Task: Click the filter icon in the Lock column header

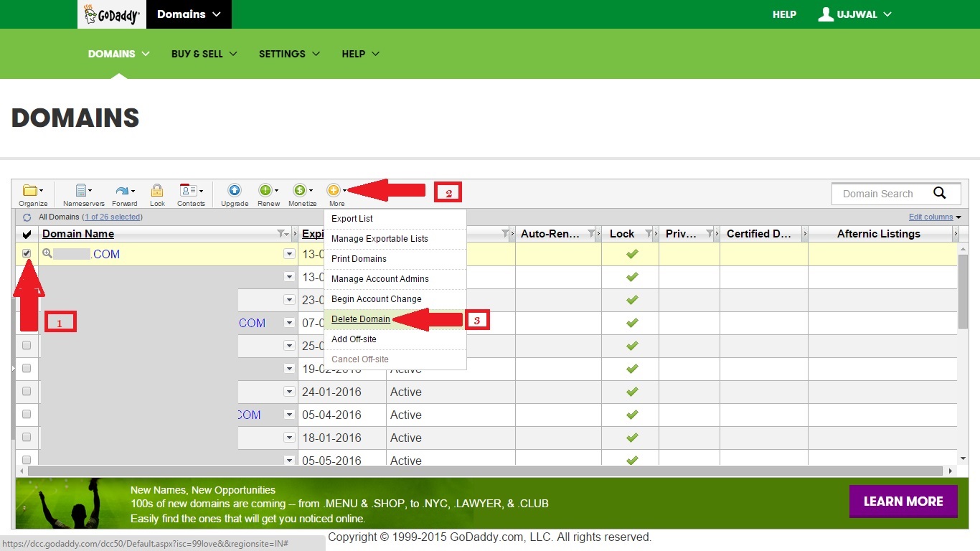Action: pyautogui.click(x=649, y=234)
